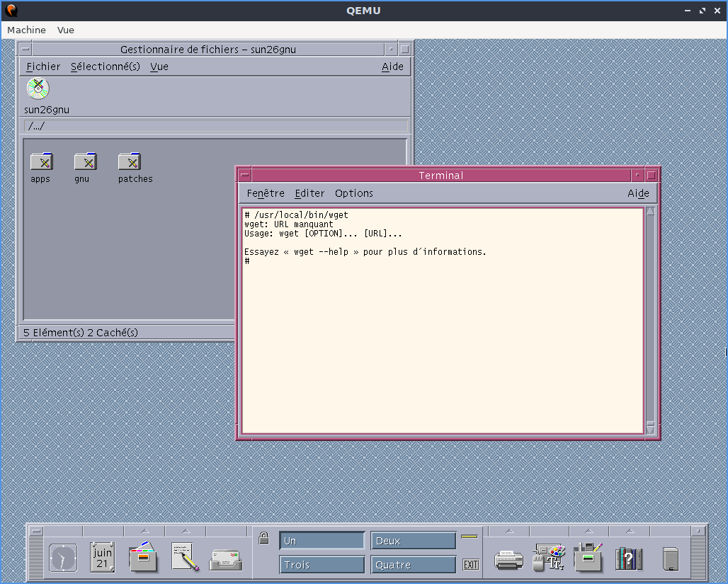Viewport: 728px width, 584px height.
Task: Lock the screen with padlock icon
Action: click(263, 538)
